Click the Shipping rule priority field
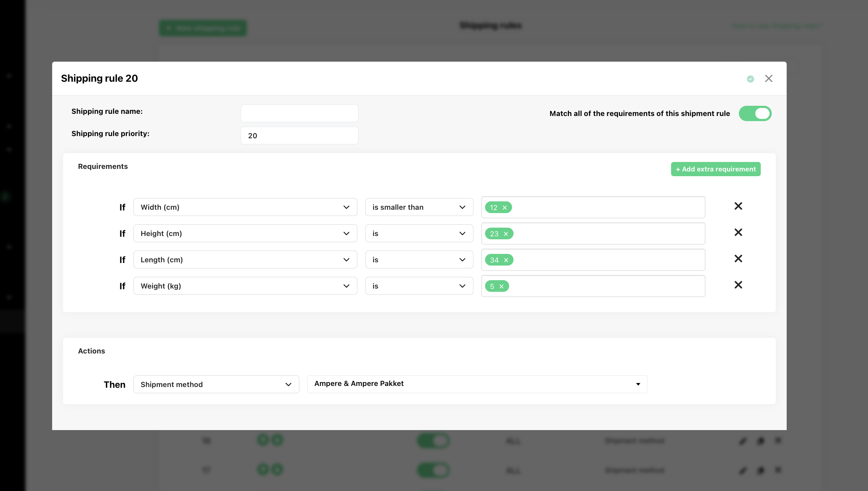The image size is (868, 491). point(299,135)
